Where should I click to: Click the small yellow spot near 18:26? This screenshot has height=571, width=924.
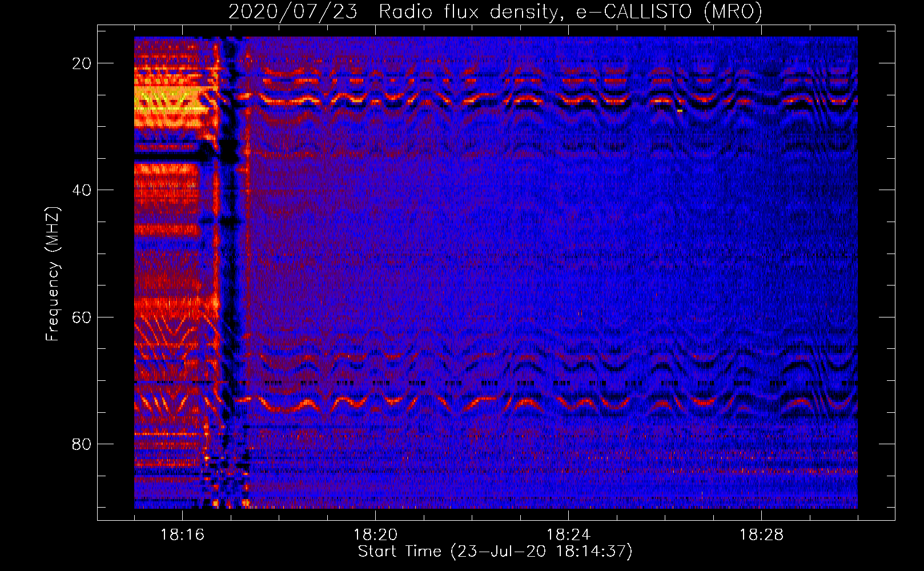click(680, 110)
